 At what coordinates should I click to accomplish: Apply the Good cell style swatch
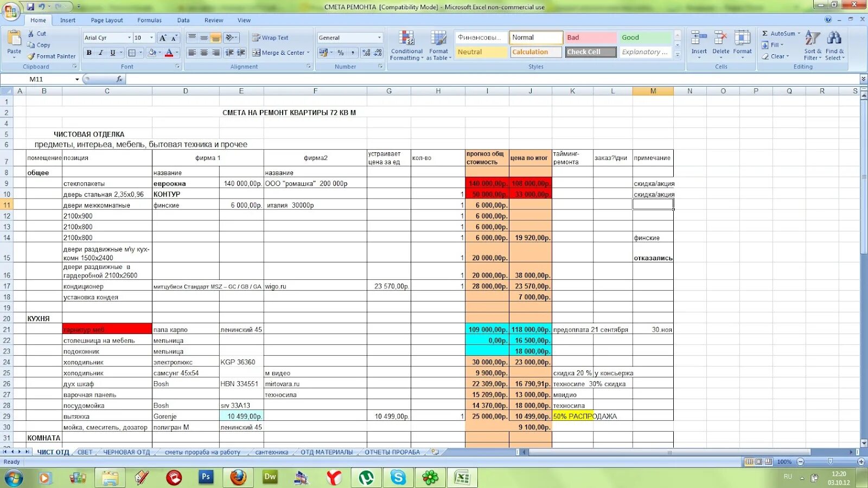[x=645, y=37]
